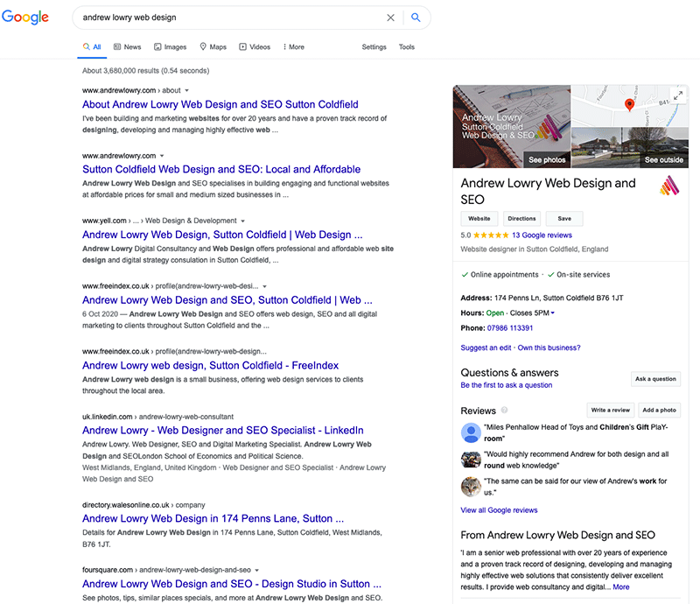Click the Andrew Lowry Web Design and SEO panel title

(x=549, y=191)
